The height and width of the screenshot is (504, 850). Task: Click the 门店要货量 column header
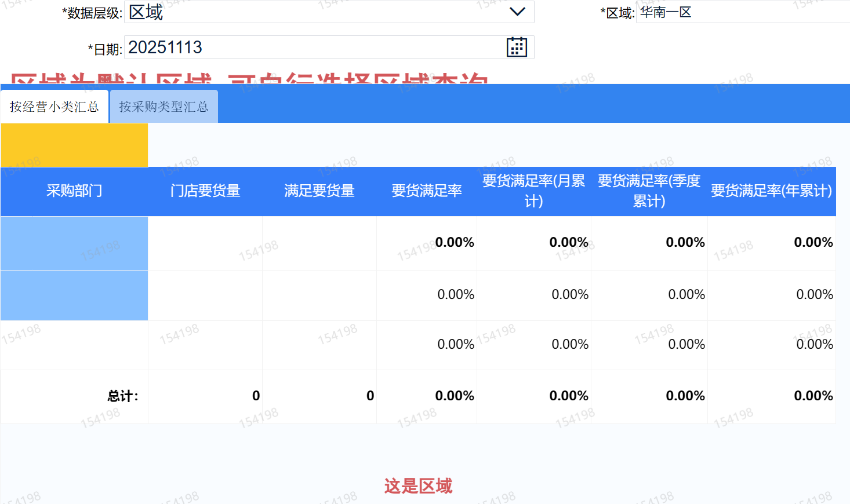coord(205,191)
